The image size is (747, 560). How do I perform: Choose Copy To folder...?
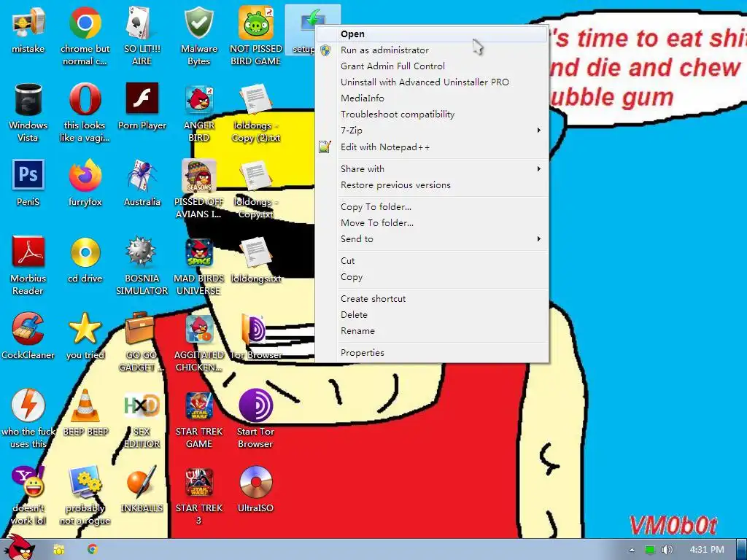tap(432, 206)
